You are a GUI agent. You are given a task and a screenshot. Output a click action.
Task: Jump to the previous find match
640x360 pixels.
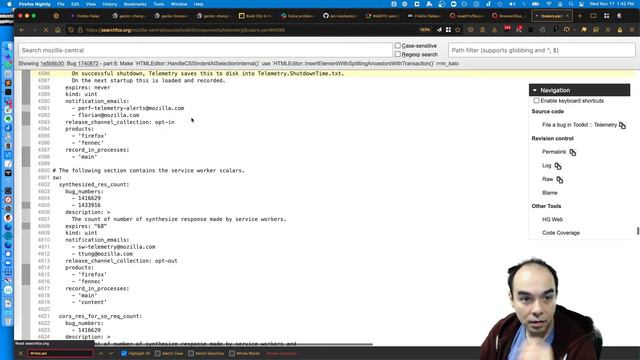tap(100, 353)
